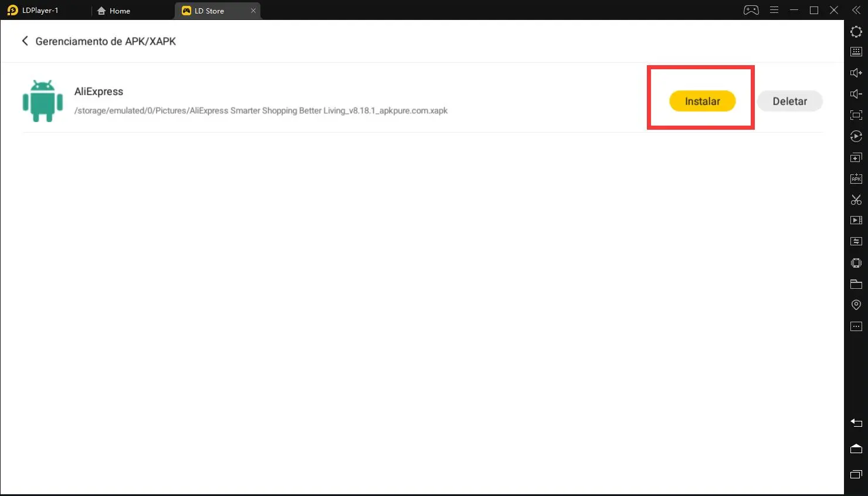This screenshot has width=868, height=496.
Task: Collapse the sidebar with double-chevron icon
Action: pos(856,10)
